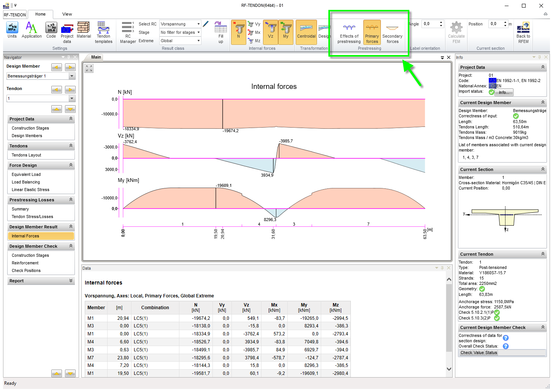
Task: Open the Tendon number dropdown
Action: tap(41, 98)
